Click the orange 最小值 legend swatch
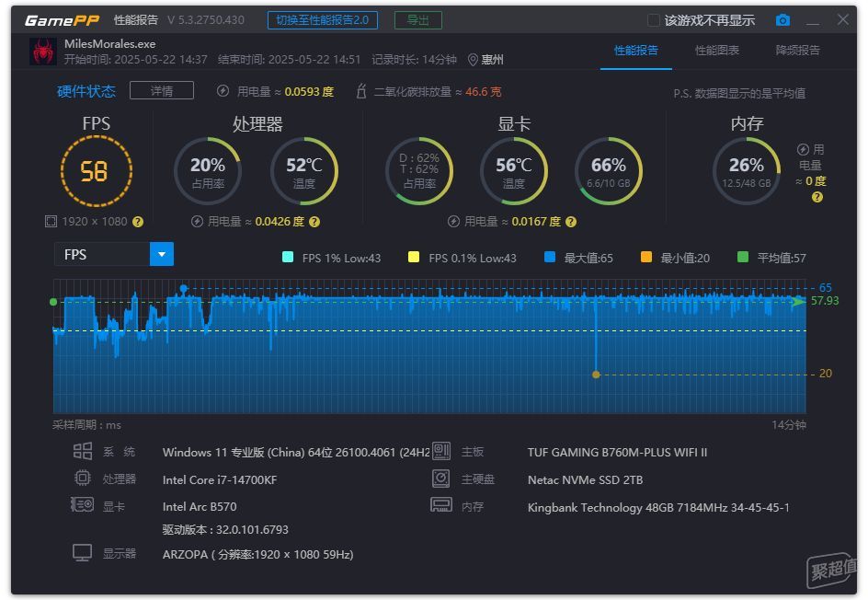This screenshot has height=600, width=868. click(x=646, y=257)
